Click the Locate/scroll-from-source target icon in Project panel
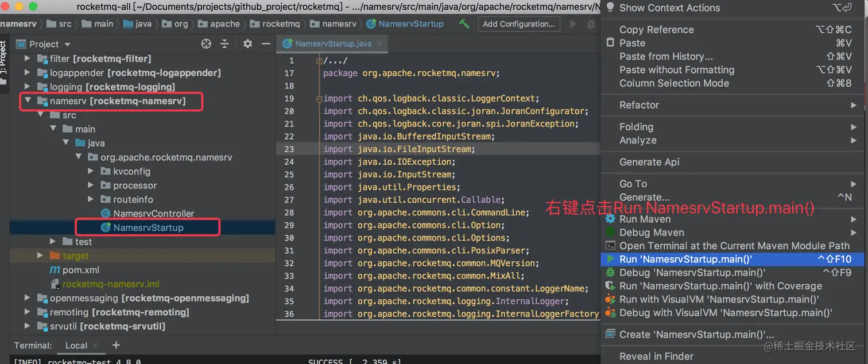This screenshot has width=868, height=364. 206,44
